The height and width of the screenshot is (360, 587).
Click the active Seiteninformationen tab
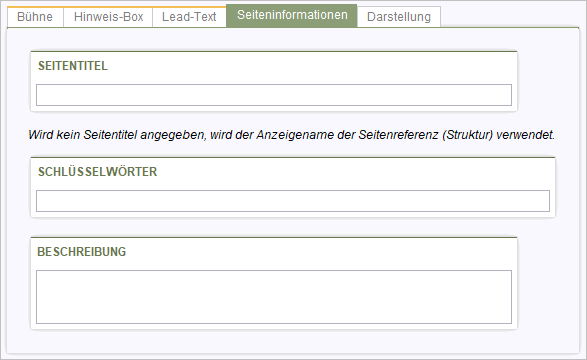292,15
